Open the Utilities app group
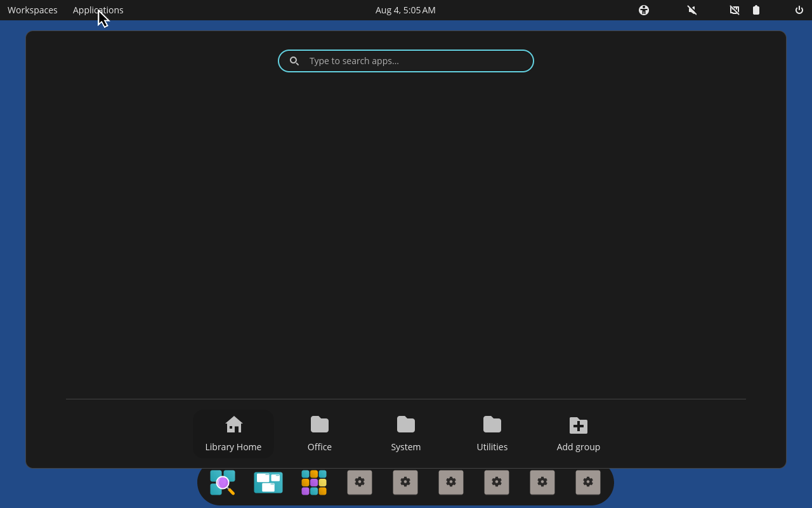 click(492, 434)
